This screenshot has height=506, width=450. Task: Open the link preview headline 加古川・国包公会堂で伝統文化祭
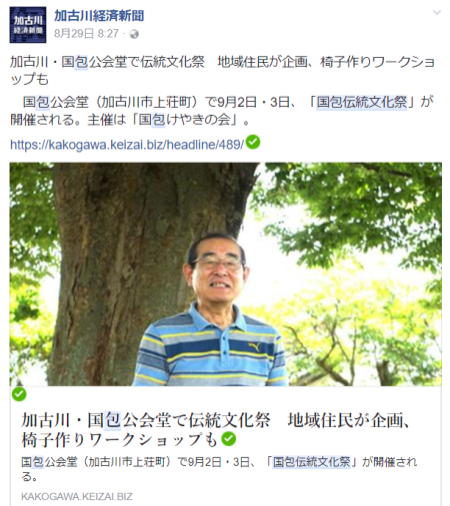(x=215, y=430)
